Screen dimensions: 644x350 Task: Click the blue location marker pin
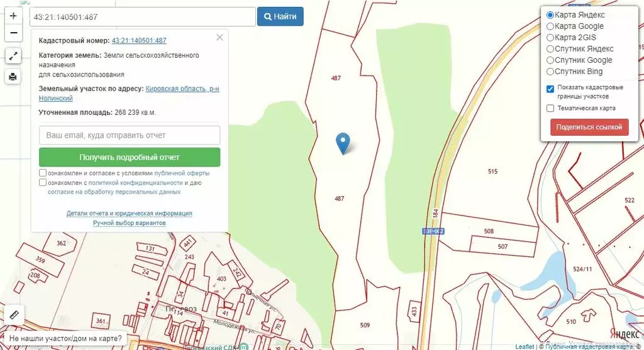click(x=343, y=143)
